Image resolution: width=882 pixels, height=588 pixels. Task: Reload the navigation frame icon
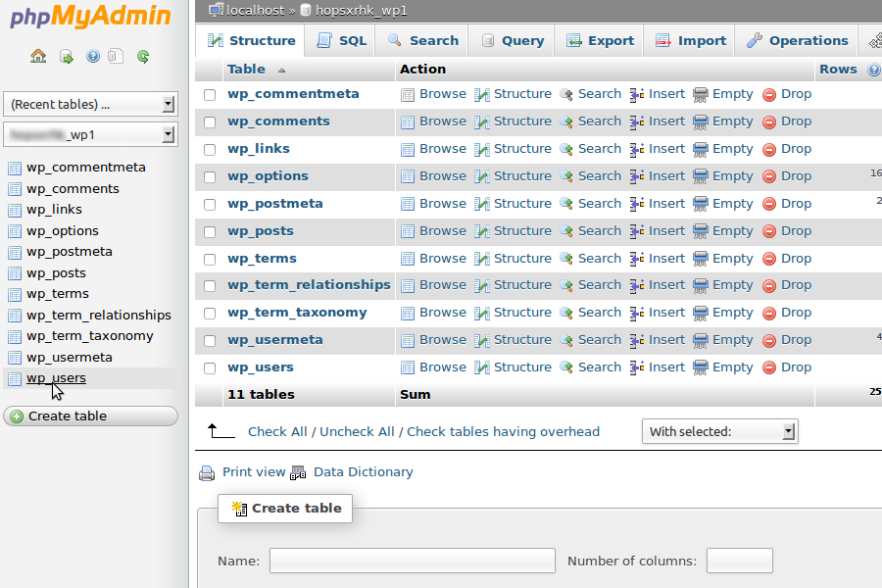(143, 56)
